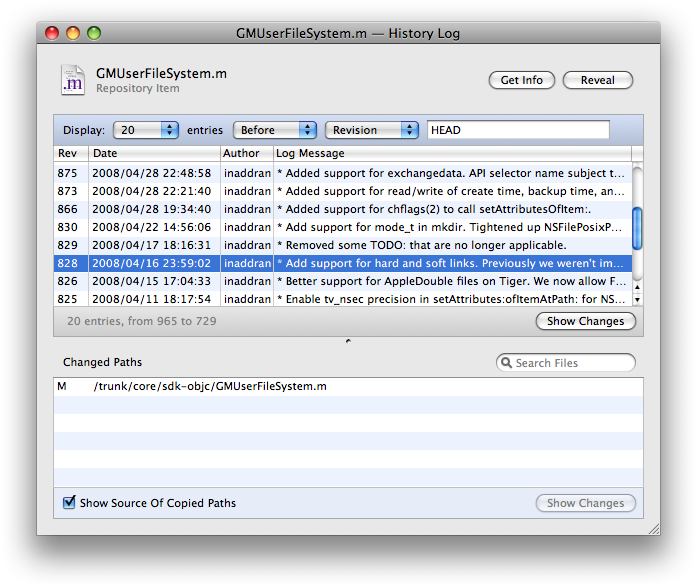Click the HEAD revision input field
696x586 pixels.
tap(518, 130)
